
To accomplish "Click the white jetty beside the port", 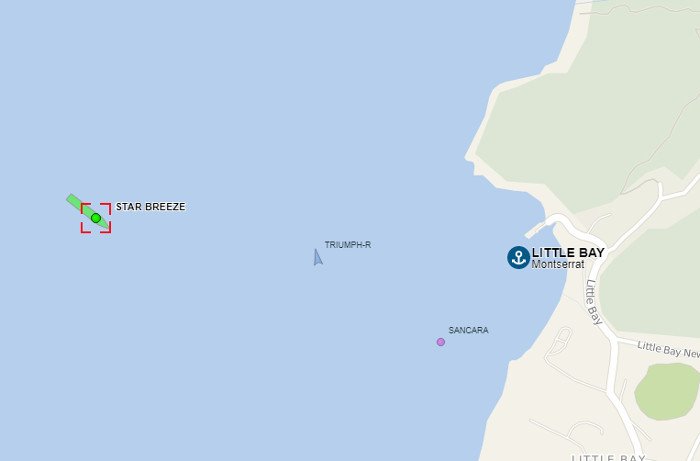I will tap(535, 229).
